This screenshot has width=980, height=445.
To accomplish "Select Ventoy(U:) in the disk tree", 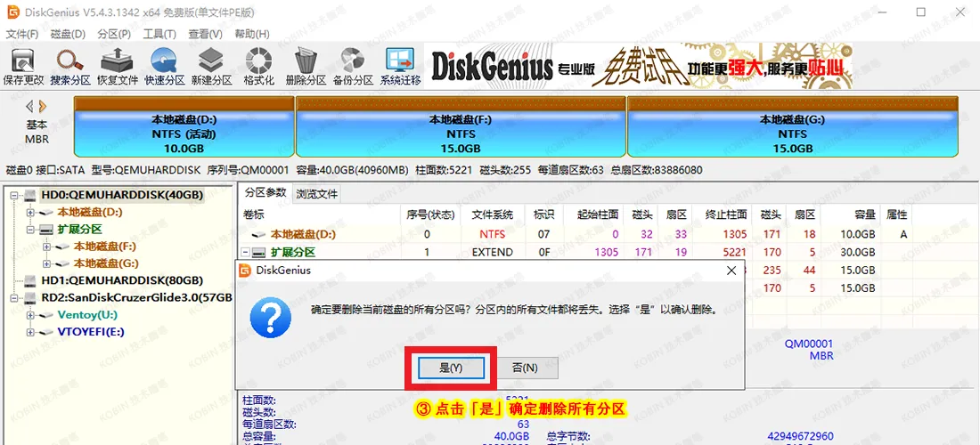I will 87,314.
